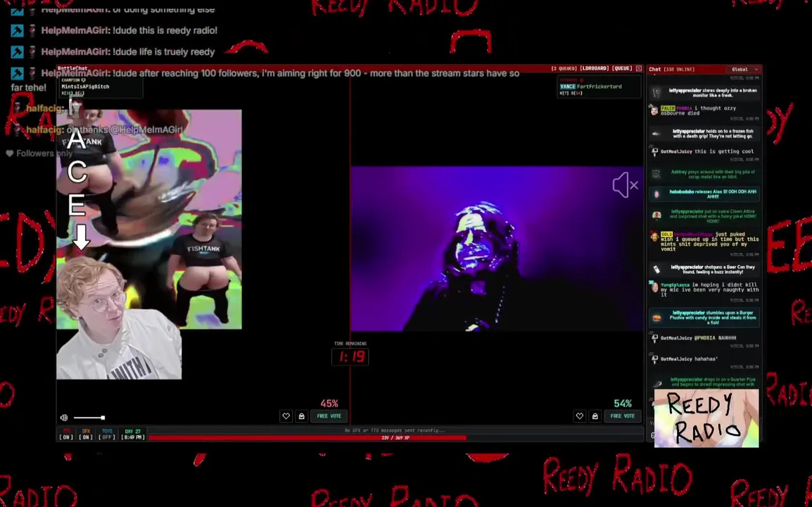Click the Reedy Radio logo image
The image size is (812, 507).
[706, 418]
